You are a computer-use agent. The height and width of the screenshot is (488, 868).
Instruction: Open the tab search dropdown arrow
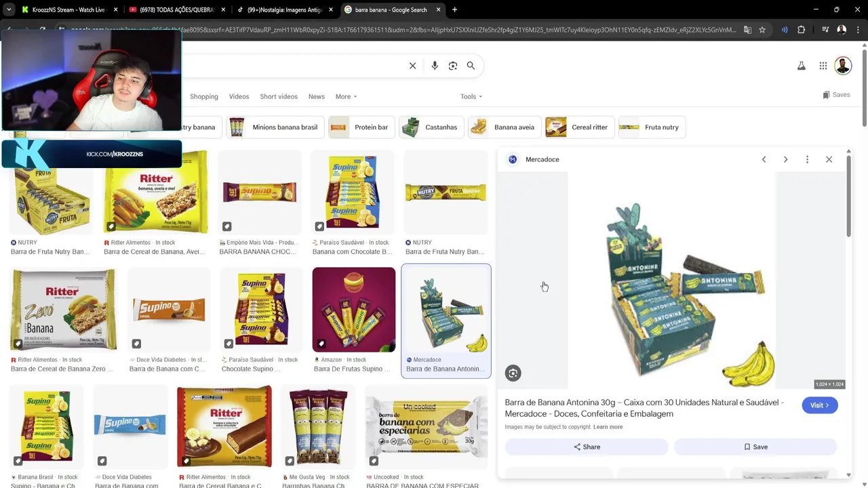[x=8, y=9]
